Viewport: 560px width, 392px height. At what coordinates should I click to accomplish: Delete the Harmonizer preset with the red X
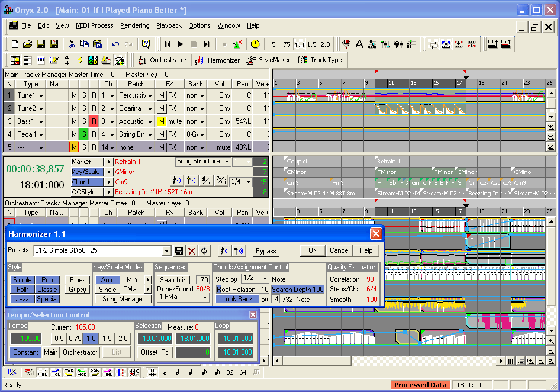[x=192, y=251]
